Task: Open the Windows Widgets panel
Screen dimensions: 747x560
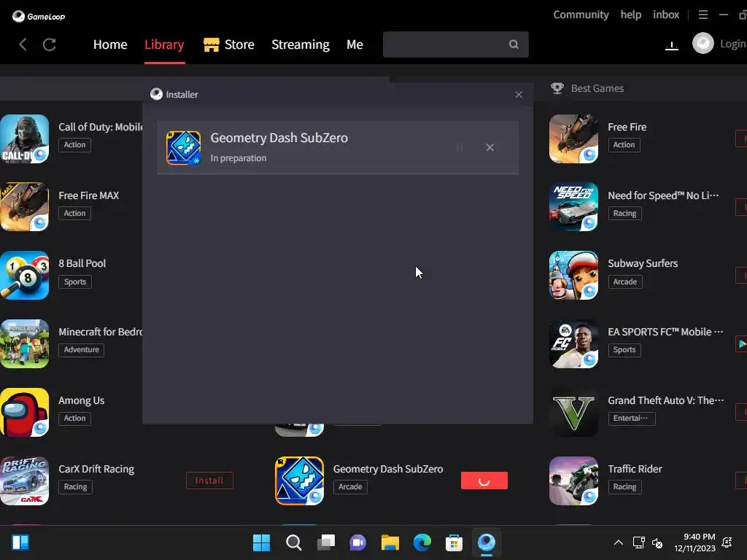Action: click(20, 542)
